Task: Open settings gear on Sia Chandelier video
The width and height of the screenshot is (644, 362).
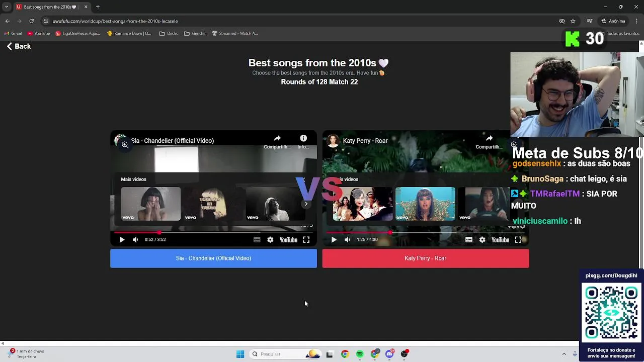Action: point(270,240)
